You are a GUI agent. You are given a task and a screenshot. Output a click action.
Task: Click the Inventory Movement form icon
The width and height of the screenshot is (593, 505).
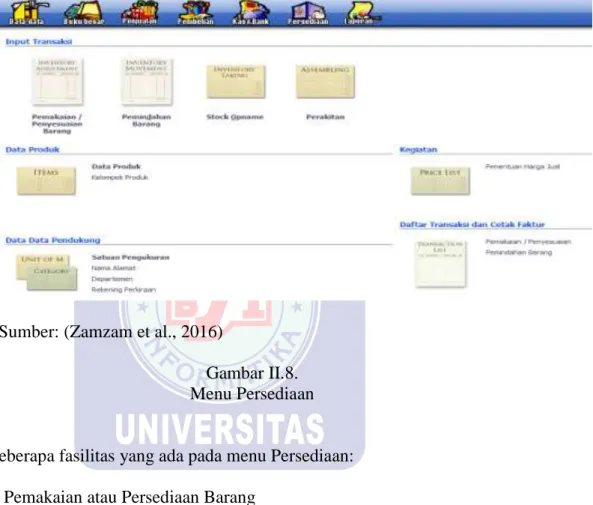[x=146, y=82]
